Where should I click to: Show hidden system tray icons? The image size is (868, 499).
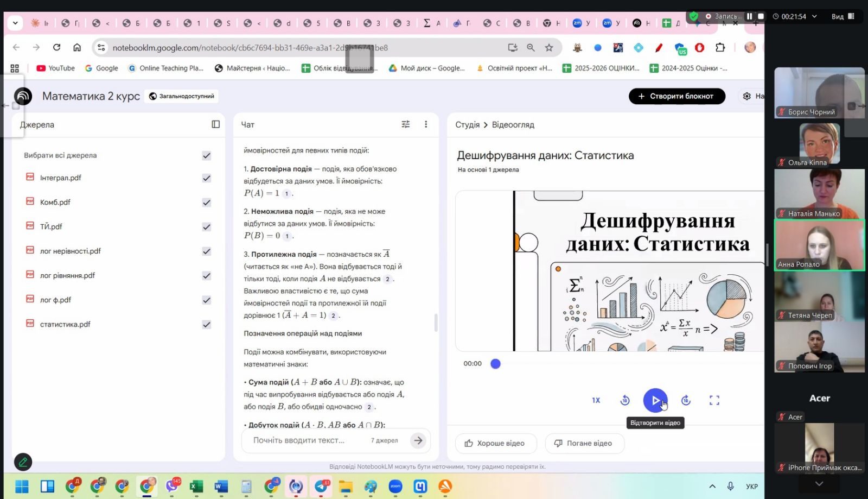tap(712, 486)
